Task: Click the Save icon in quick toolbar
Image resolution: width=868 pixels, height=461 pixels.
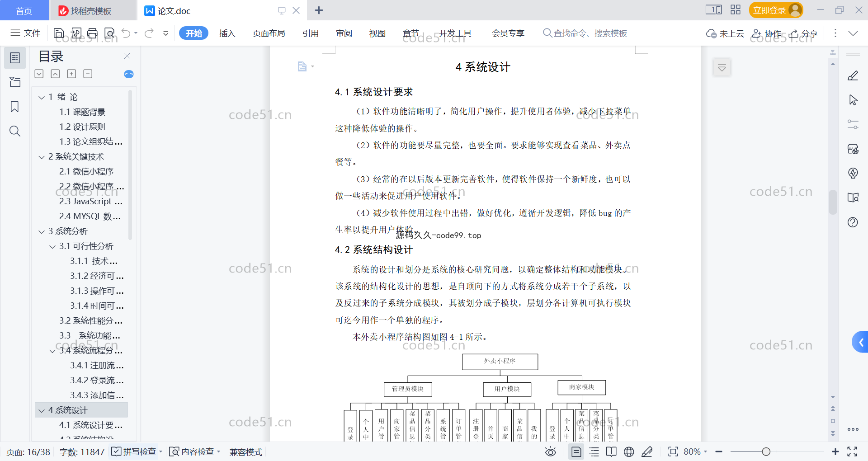Action: click(59, 33)
